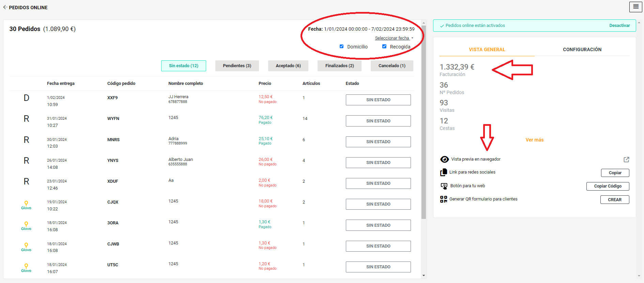Click the Botón para tu web icon
644x283 pixels.
(x=444, y=186)
